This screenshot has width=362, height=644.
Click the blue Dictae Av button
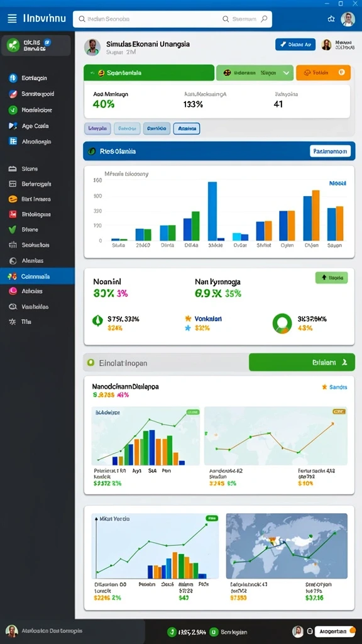295,45
